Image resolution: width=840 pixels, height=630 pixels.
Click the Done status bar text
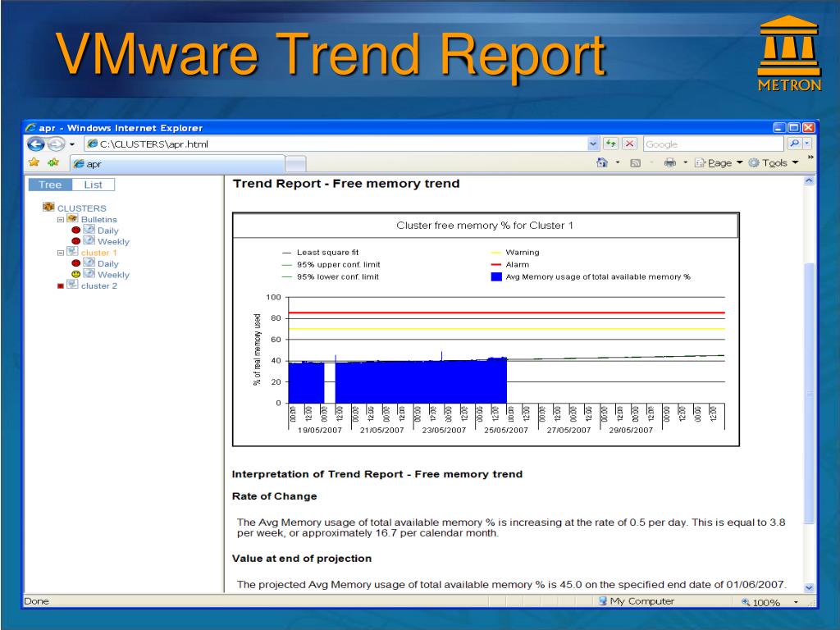(x=36, y=601)
